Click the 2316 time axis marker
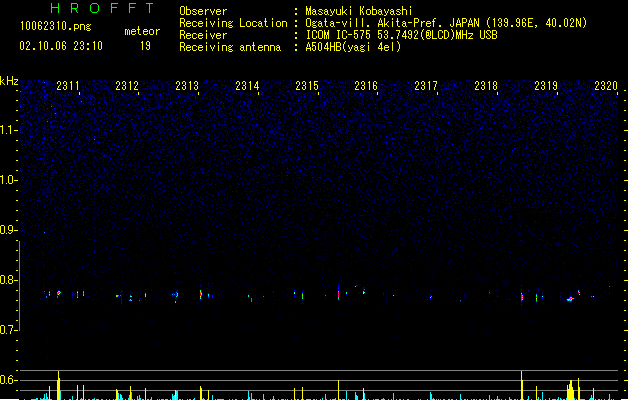 point(366,86)
